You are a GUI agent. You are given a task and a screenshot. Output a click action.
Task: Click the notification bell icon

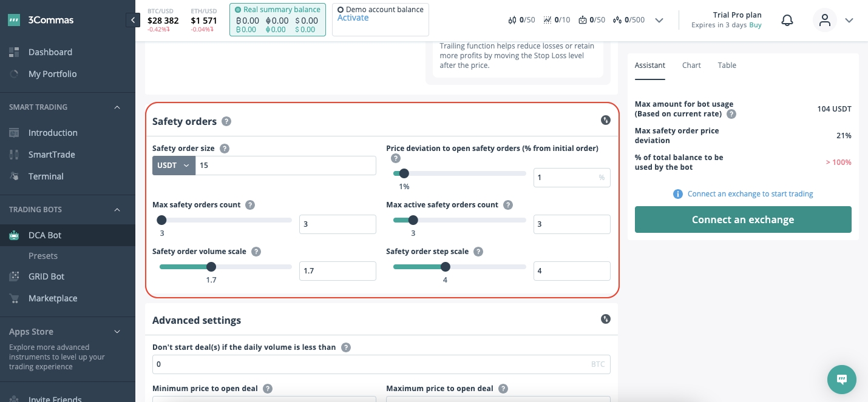point(787,20)
